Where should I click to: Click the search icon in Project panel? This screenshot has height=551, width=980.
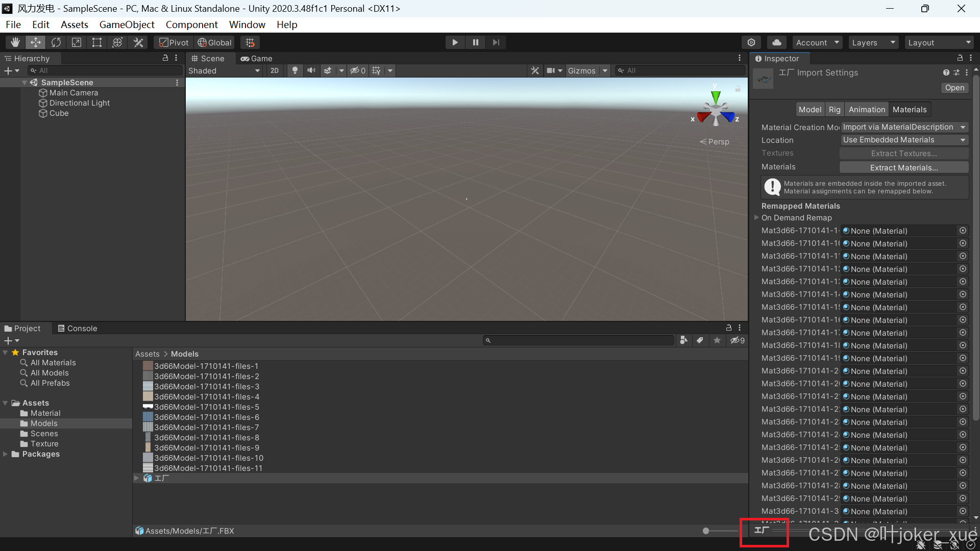(x=489, y=340)
